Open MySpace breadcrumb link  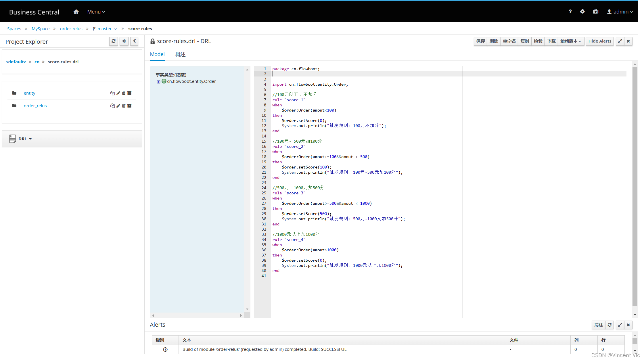coord(41,29)
